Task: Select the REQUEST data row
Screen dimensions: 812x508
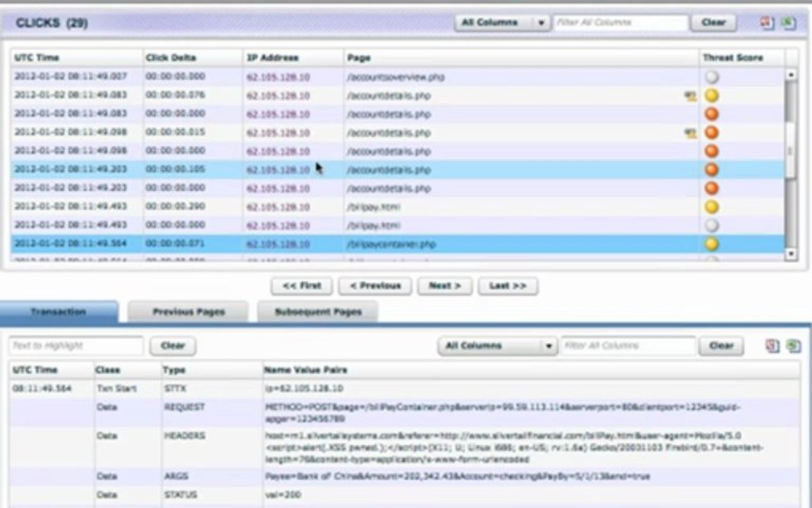Action: coord(404,413)
